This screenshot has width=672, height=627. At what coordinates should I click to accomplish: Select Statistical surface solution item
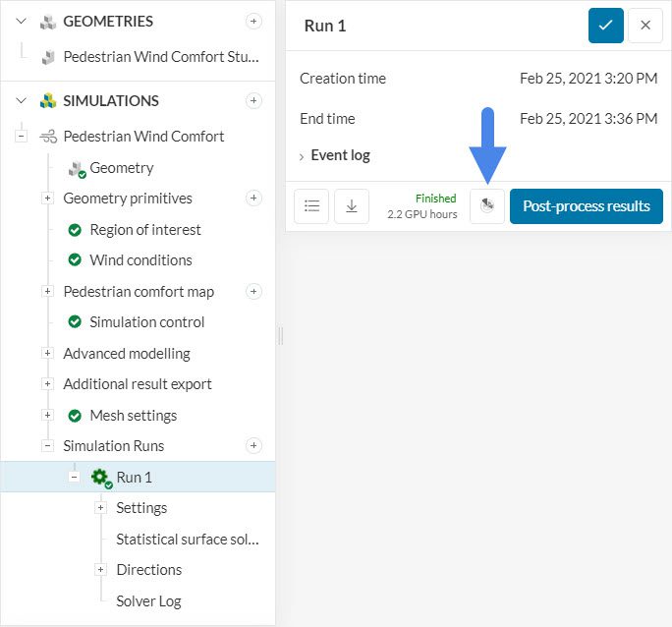pyautogui.click(x=187, y=540)
